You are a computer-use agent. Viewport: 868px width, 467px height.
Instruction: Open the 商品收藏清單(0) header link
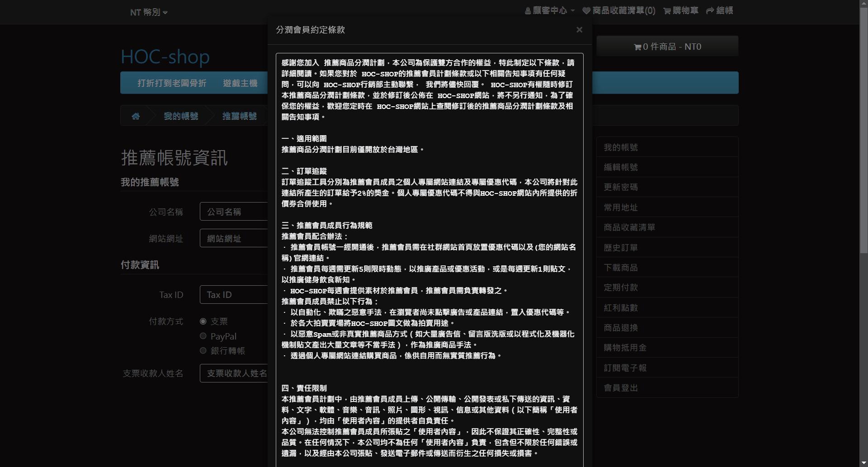click(x=619, y=10)
